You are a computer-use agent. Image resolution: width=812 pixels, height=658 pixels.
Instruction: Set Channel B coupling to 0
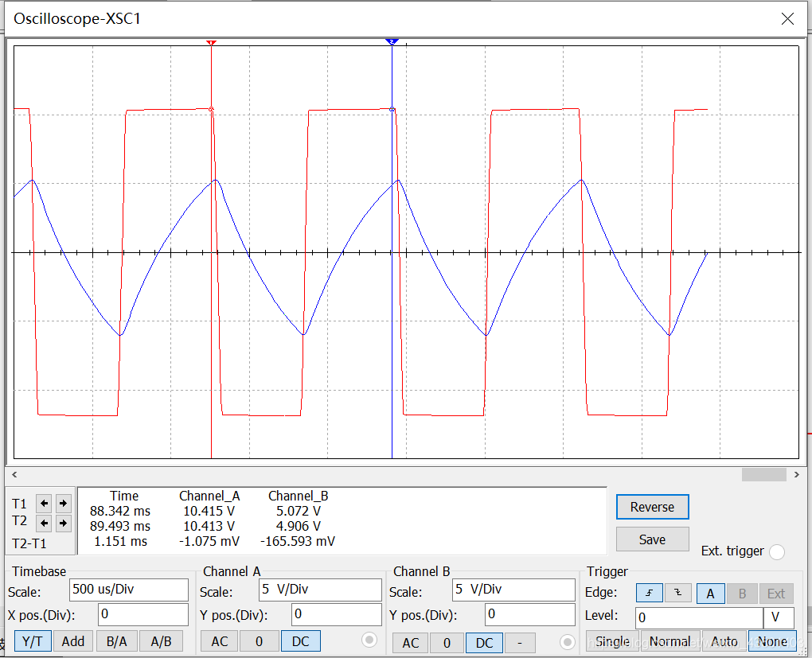point(447,643)
